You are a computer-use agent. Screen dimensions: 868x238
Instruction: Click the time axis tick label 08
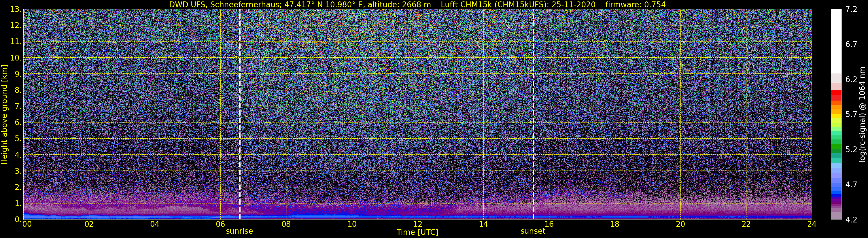[x=286, y=224]
